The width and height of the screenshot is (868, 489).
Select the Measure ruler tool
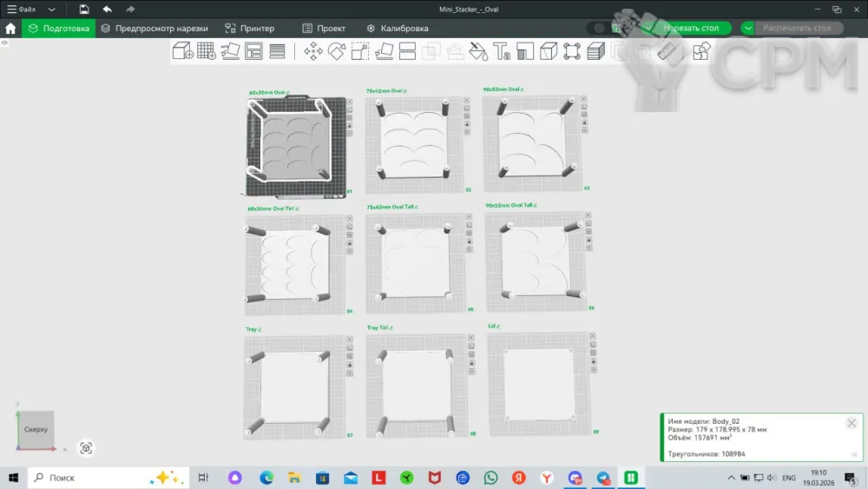point(667,51)
